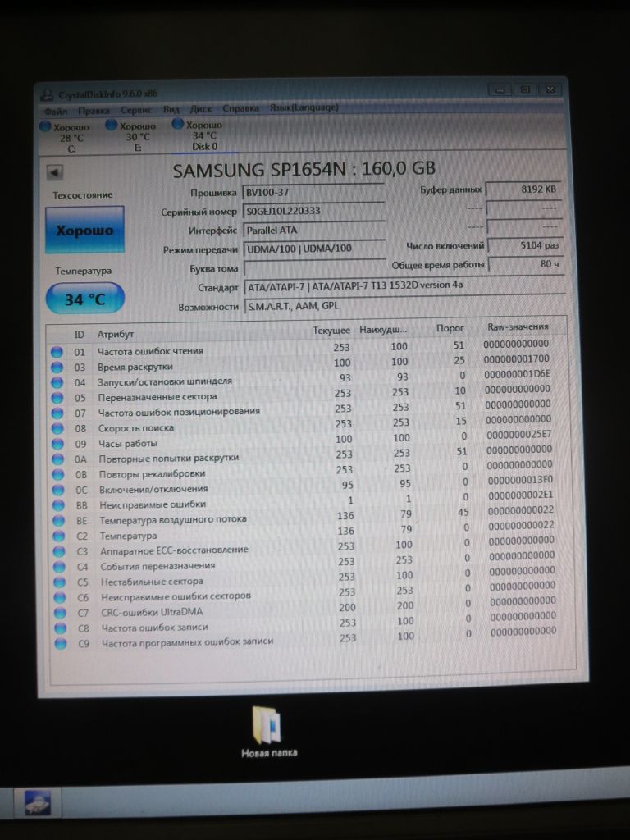This screenshot has height=840, width=630.
Task: Click status dot for Переназначенные сектора
Action: click(x=57, y=398)
